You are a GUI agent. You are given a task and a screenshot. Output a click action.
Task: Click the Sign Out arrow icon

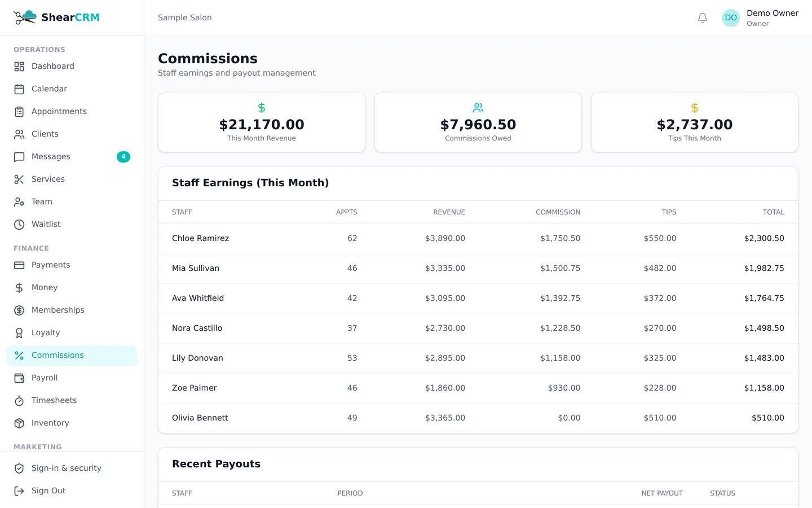19,491
